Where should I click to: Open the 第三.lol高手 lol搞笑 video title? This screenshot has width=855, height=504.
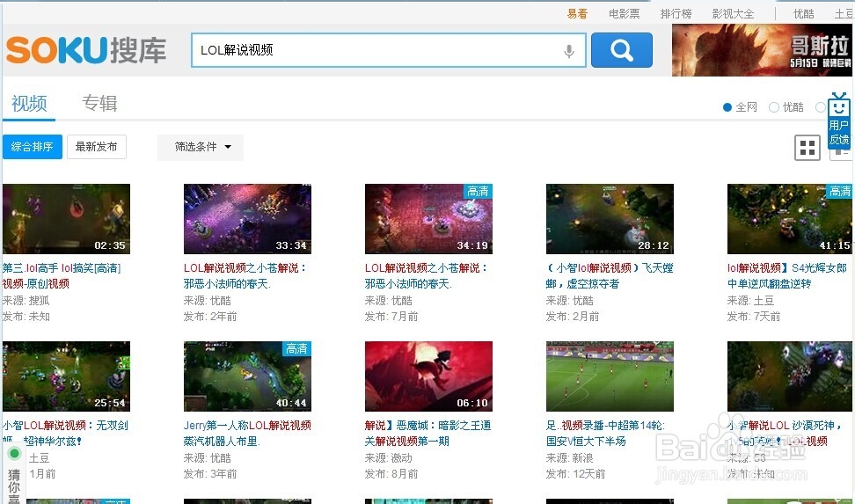[62, 276]
